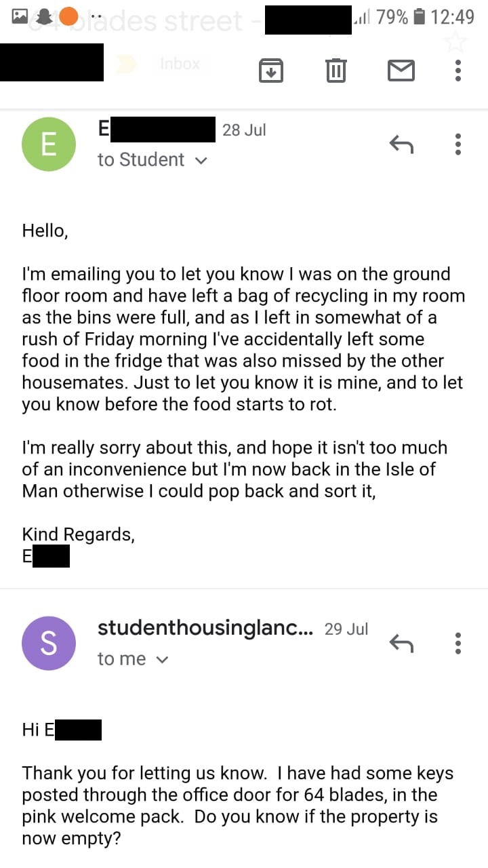This screenshot has width=488, height=868.
Task: Tap the Snapchat notification icon in status bar
Action: point(44,16)
